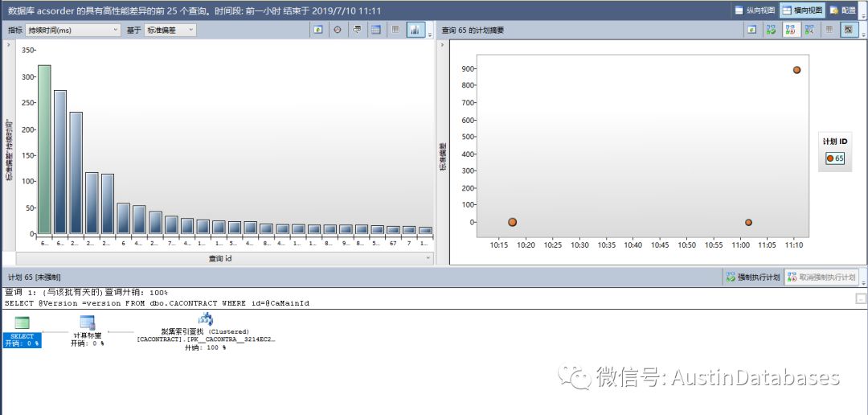This screenshot has height=415, width=868.
Task: Click the 计划 65 [未强制] header
Action: (x=35, y=277)
